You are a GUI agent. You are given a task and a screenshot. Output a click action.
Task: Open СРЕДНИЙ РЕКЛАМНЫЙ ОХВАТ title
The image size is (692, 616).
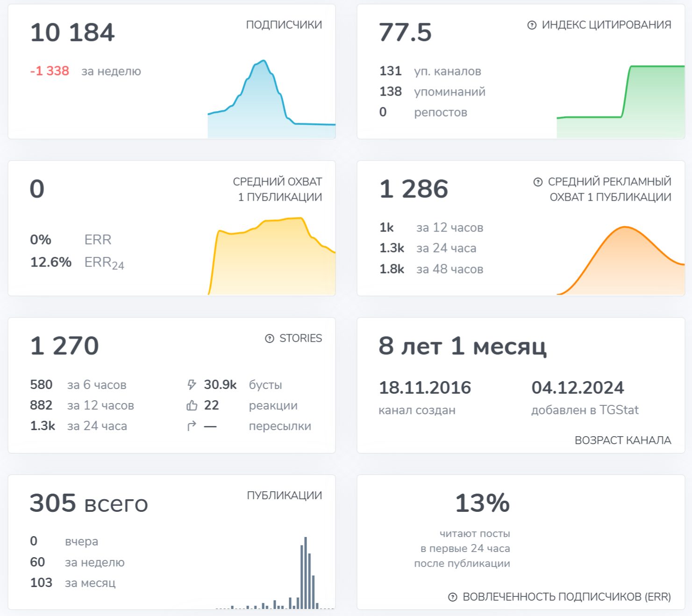tap(610, 189)
